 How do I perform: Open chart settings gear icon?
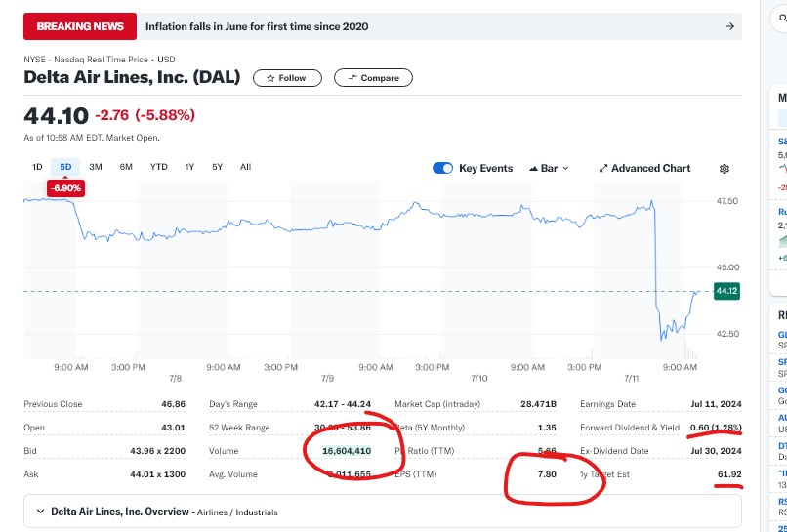[x=724, y=169]
